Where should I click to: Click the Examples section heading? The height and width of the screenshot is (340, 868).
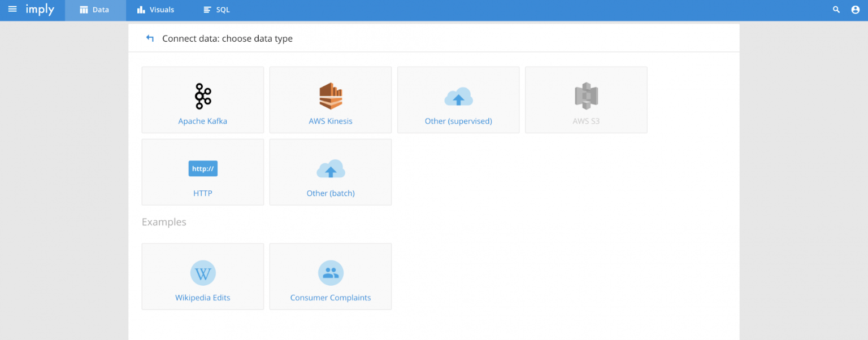164,221
